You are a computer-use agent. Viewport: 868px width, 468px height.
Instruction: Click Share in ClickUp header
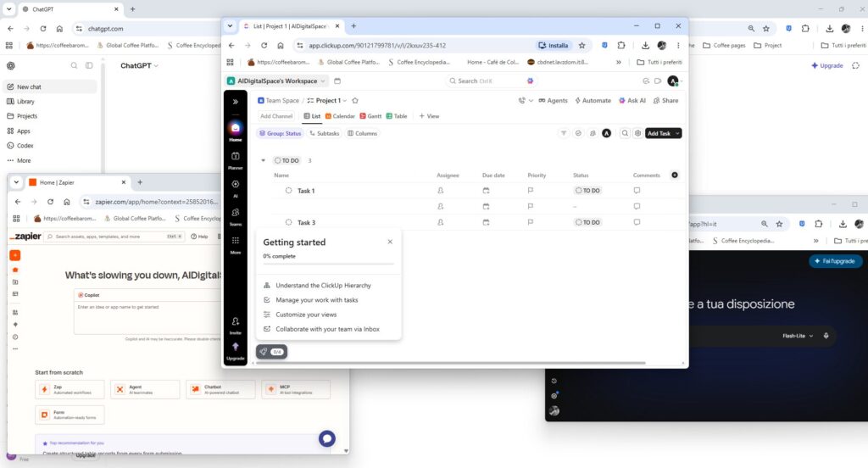coord(665,101)
